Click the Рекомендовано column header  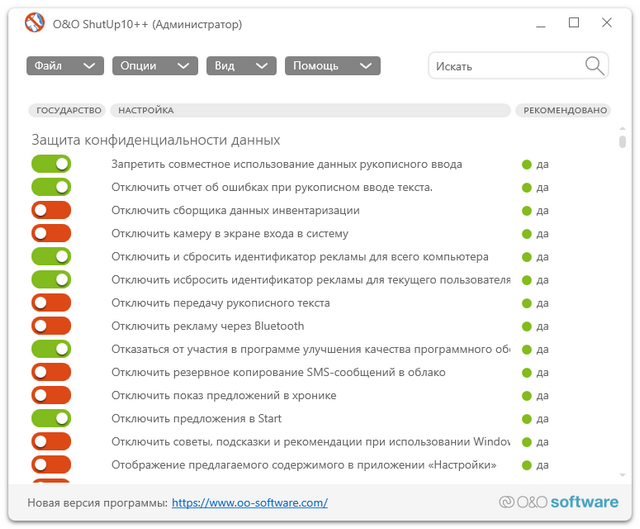[564, 110]
